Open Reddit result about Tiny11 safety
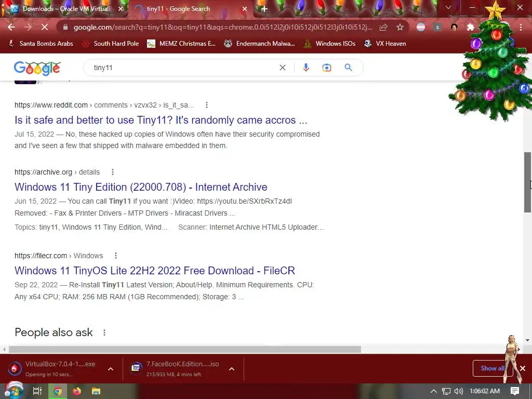The width and height of the screenshot is (532, 399). click(161, 120)
